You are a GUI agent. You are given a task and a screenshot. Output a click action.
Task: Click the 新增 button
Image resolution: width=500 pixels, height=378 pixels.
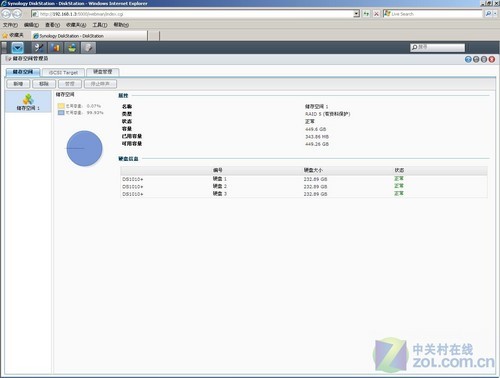tap(18, 84)
